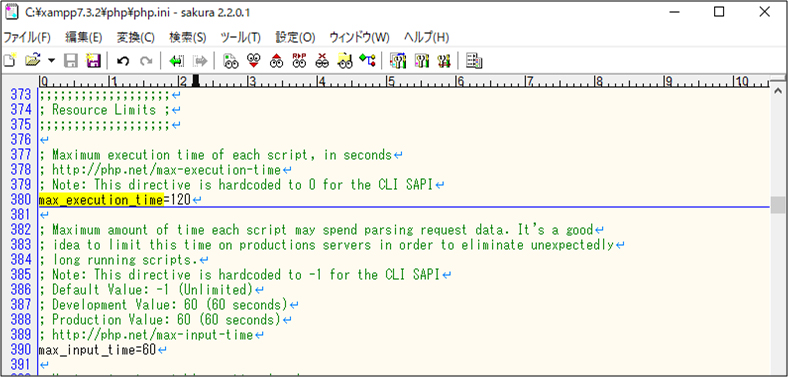
Task: Click line number 380 in gutter
Action: 21,200
